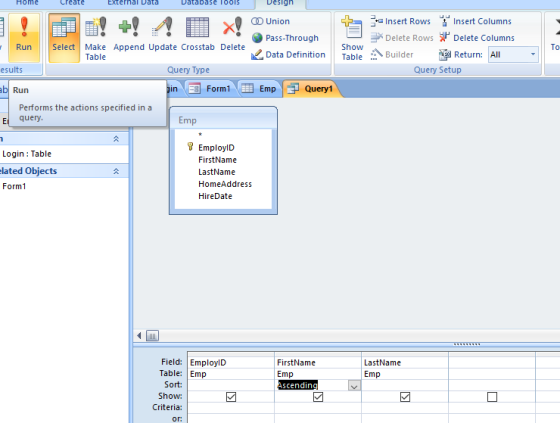
Task: Open the Home ribbon tab
Action: pyautogui.click(x=27, y=3)
